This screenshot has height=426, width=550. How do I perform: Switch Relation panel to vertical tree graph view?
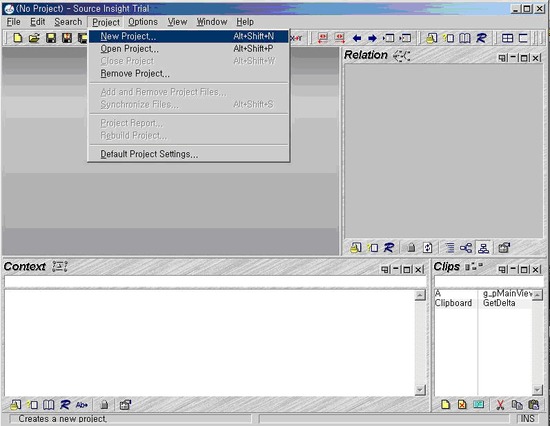pyautogui.click(x=483, y=248)
